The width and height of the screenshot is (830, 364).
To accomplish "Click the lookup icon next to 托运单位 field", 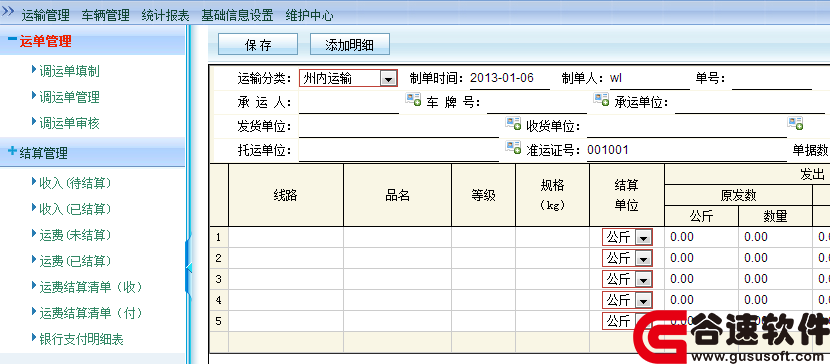I will [513, 147].
